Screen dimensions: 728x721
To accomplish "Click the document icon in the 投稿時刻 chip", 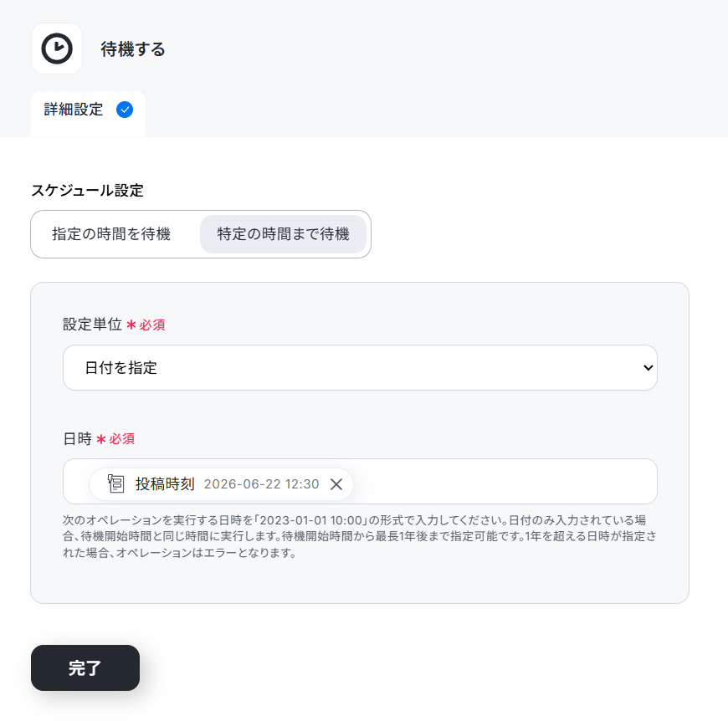I will pyautogui.click(x=115, y=483).
